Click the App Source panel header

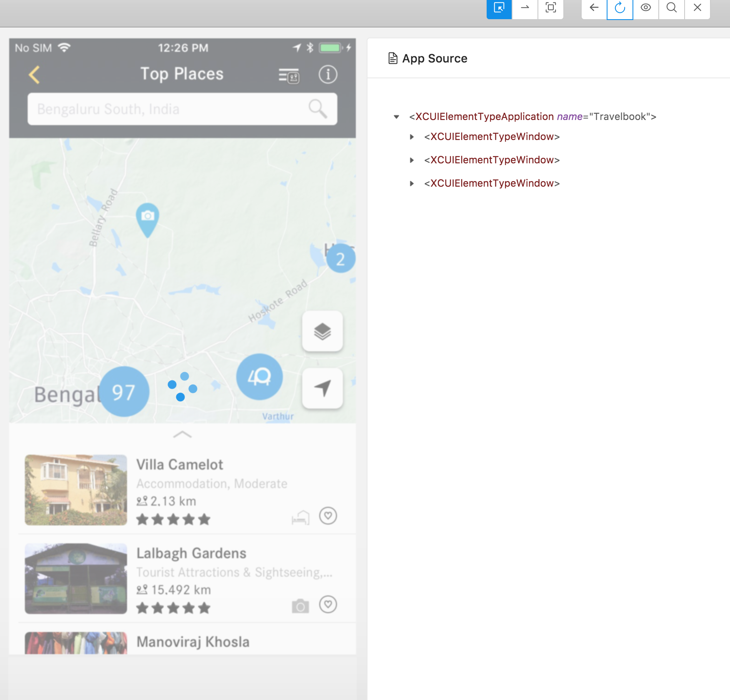pyautogui.click(x=427, y=58)
